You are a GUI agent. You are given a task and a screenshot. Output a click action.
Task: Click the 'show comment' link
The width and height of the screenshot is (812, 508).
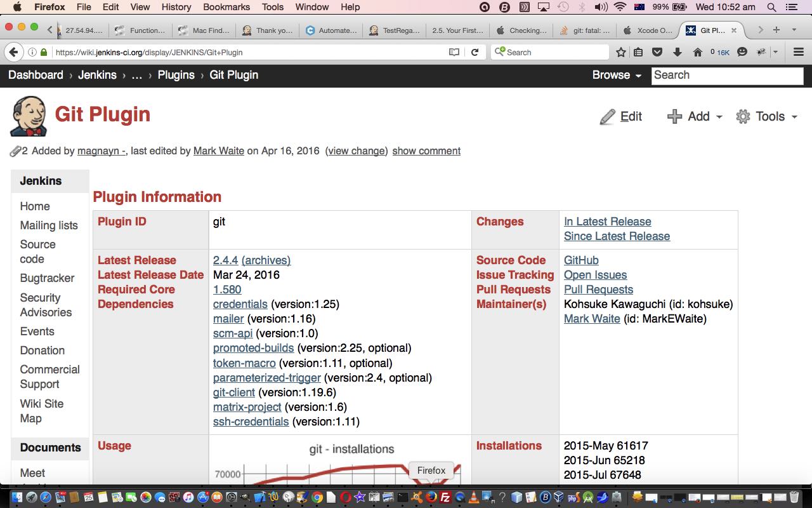coord(426,151)
